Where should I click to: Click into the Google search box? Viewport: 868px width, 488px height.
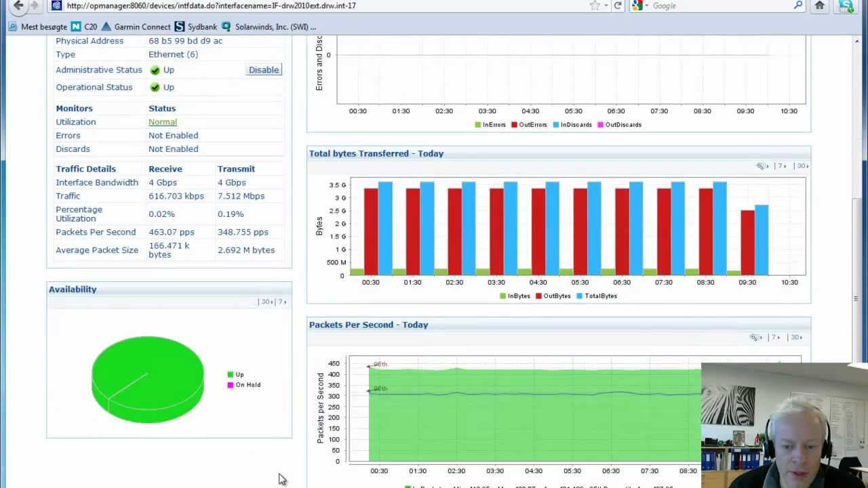pos(719,5)
